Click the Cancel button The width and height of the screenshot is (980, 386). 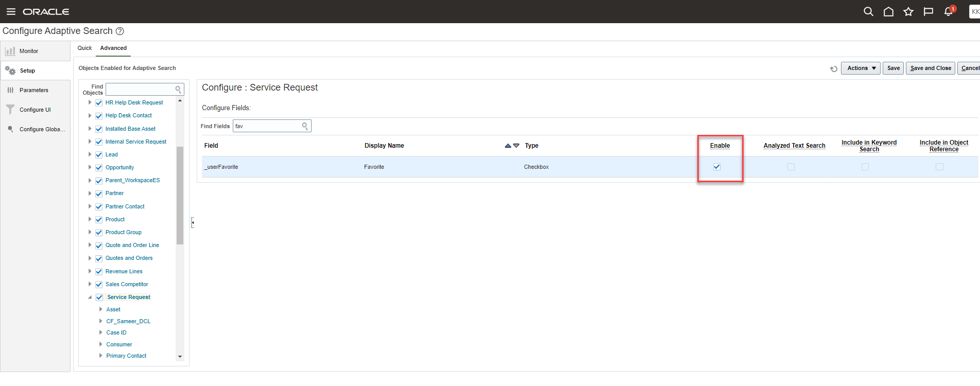click(x=969, y=68)
